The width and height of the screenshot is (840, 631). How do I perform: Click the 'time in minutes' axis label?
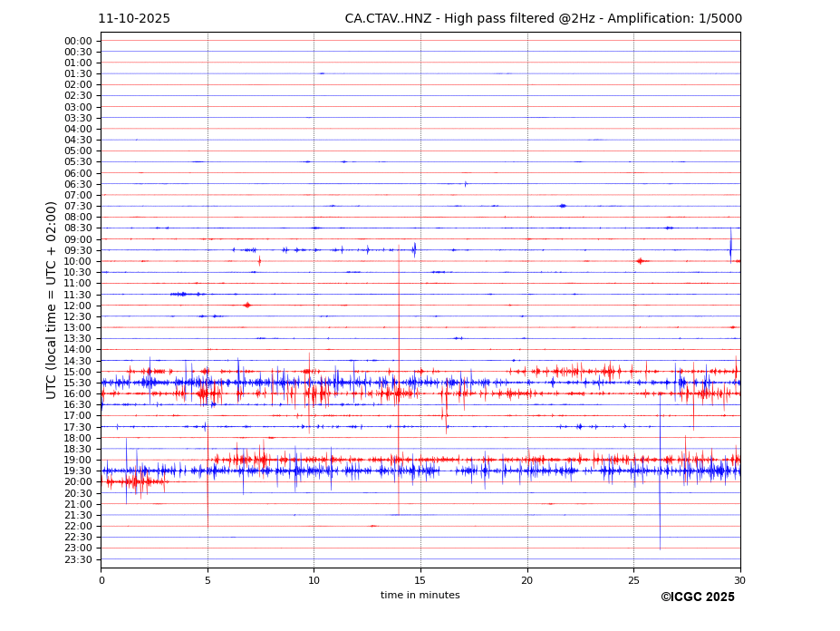point(420,596)
